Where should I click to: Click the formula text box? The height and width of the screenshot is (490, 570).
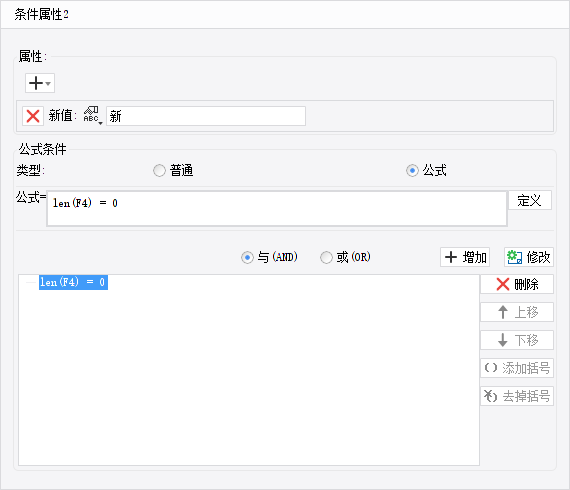(x=277, y=209)
